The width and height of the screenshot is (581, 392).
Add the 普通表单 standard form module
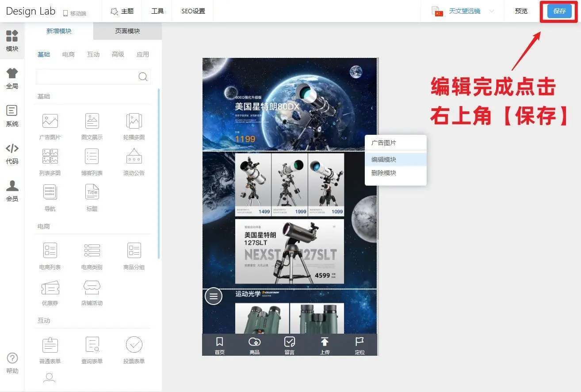tap(50, 350)
